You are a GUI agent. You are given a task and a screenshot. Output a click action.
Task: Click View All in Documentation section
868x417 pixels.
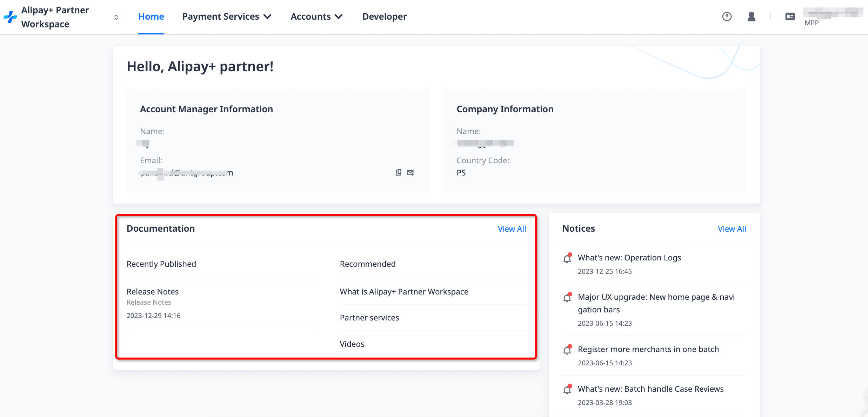(x=512, y=229)
